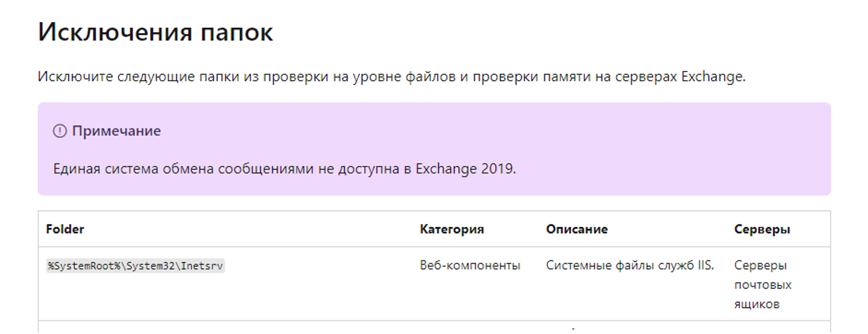Image resolution: width=868 pixels, height=334 pixels.
Task: Click the 'Folder' column header
Action: pyautogui.click(x=65, y=229)
